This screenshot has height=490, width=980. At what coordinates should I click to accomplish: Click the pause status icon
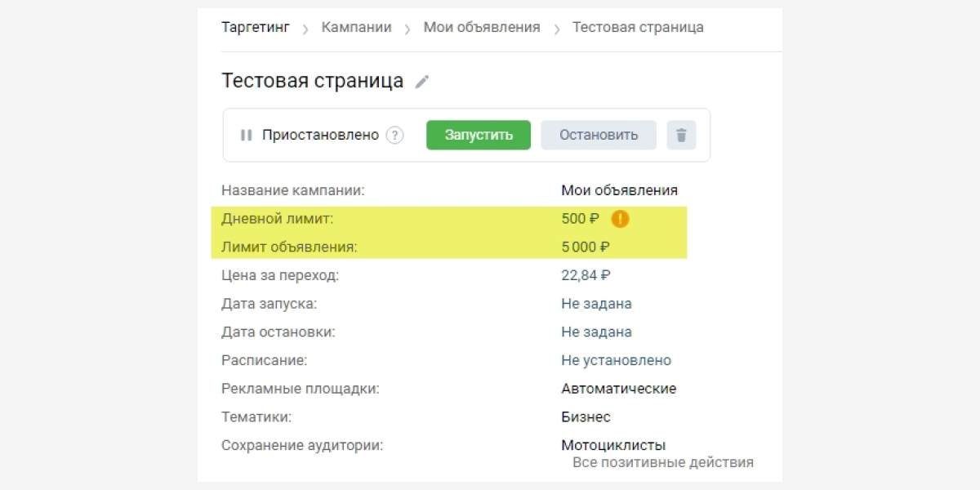(x=246, y=136)
